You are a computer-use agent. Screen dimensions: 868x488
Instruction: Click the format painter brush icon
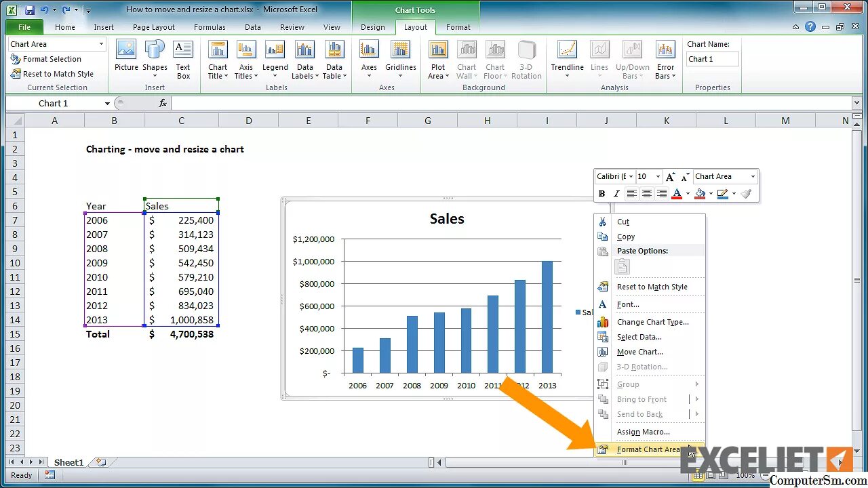(746, 194)
